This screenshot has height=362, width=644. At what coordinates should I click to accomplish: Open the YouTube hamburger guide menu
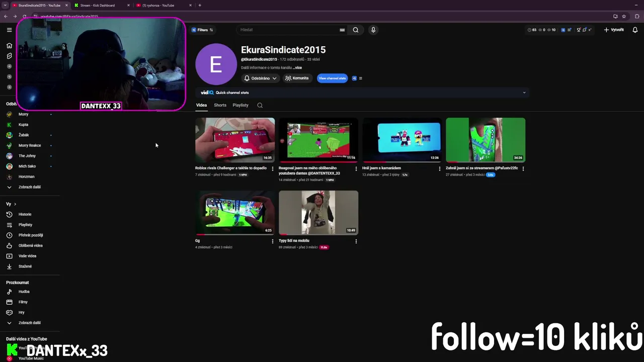pyautogui.click(x=9, y=30)
